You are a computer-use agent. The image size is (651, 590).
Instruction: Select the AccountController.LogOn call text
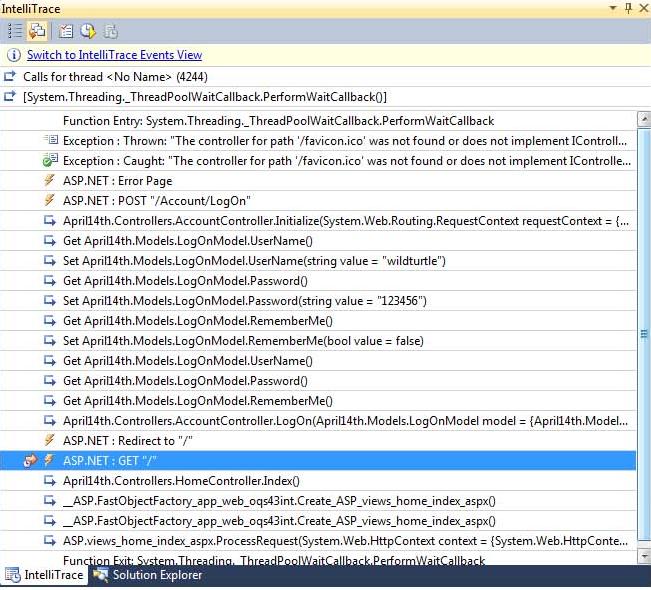(x=345, y=421)
